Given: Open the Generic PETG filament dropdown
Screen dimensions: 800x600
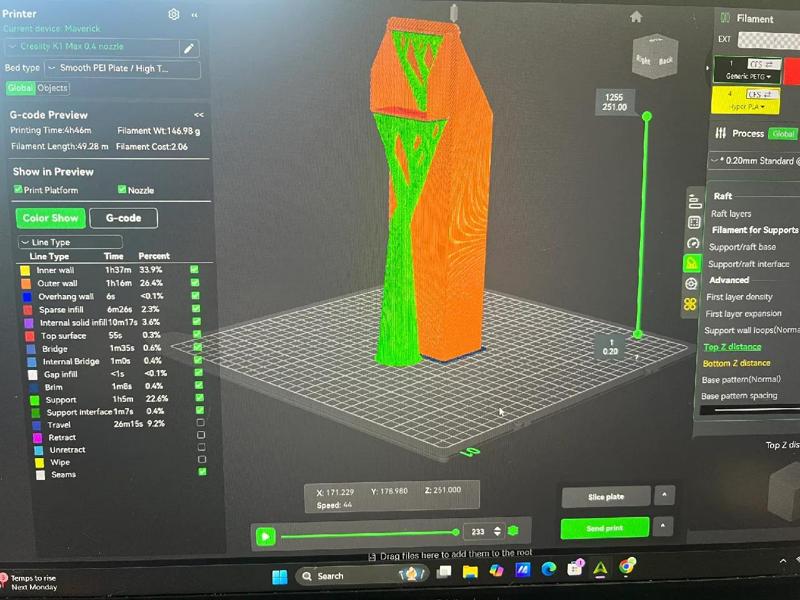Looking at the screenshot, I should click(748, 77).
